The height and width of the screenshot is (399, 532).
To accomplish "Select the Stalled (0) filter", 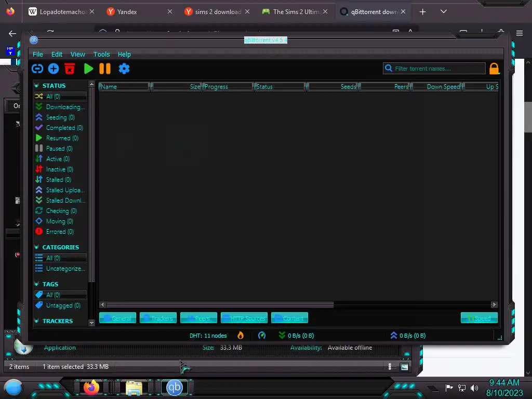I will 60,179.
